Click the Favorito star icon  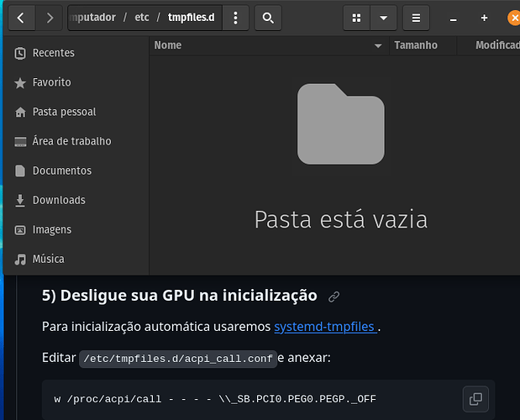tap(20, 83)
